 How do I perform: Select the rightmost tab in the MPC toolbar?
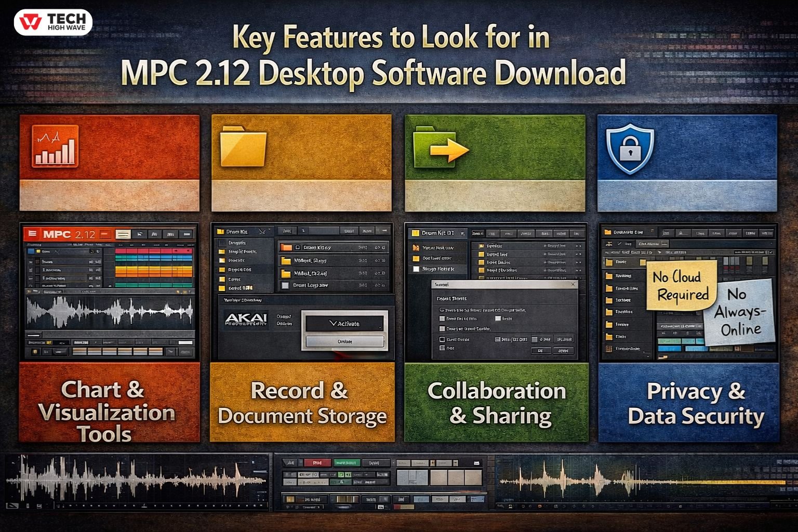pyautogui.click(x=187, y=234)
